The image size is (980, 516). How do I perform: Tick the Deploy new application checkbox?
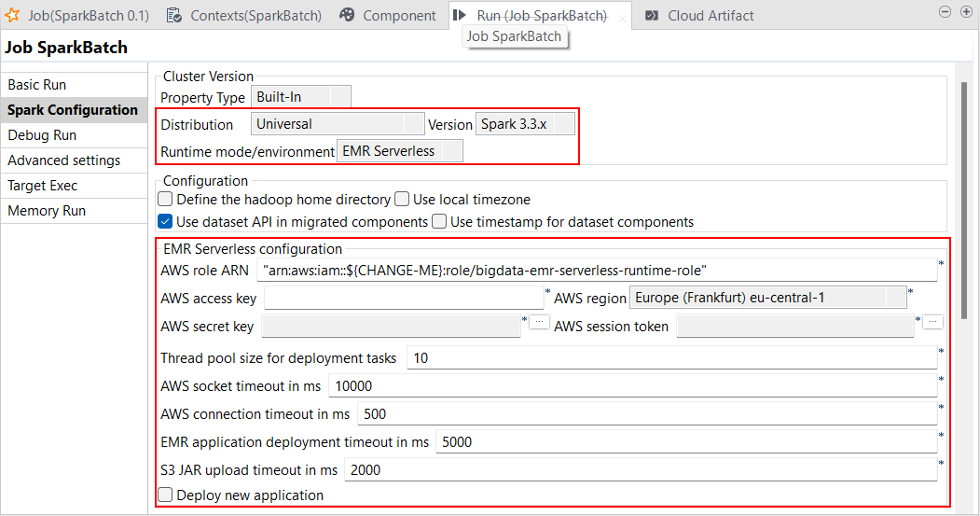click(166, 495)
